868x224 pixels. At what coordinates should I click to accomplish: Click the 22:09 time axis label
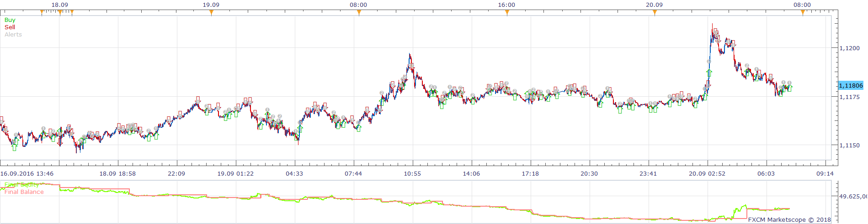[176, 174]
